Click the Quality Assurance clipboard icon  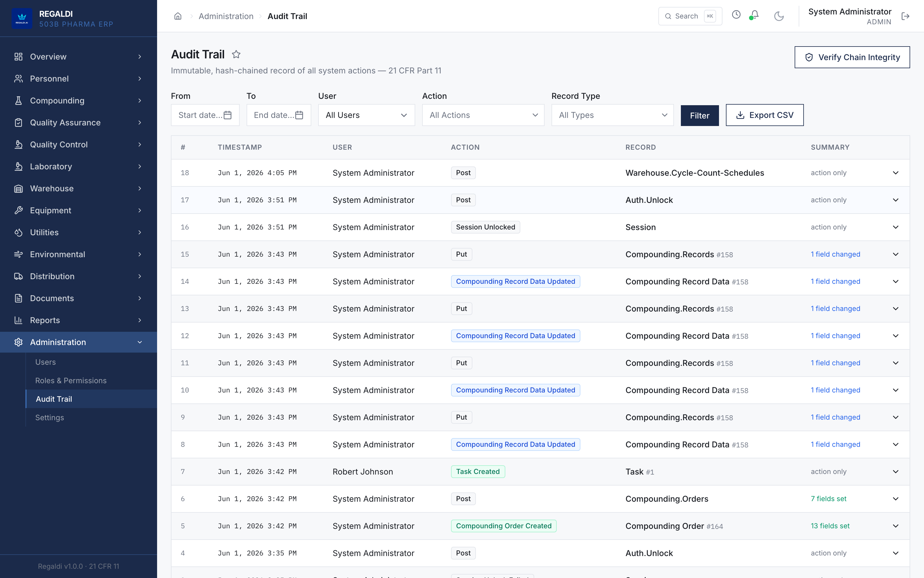click(x=18, y=122)
